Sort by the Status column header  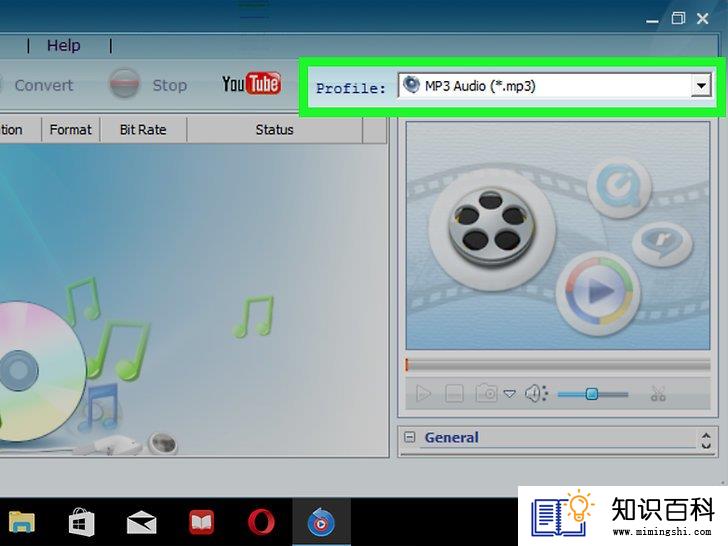coord(274,130)
